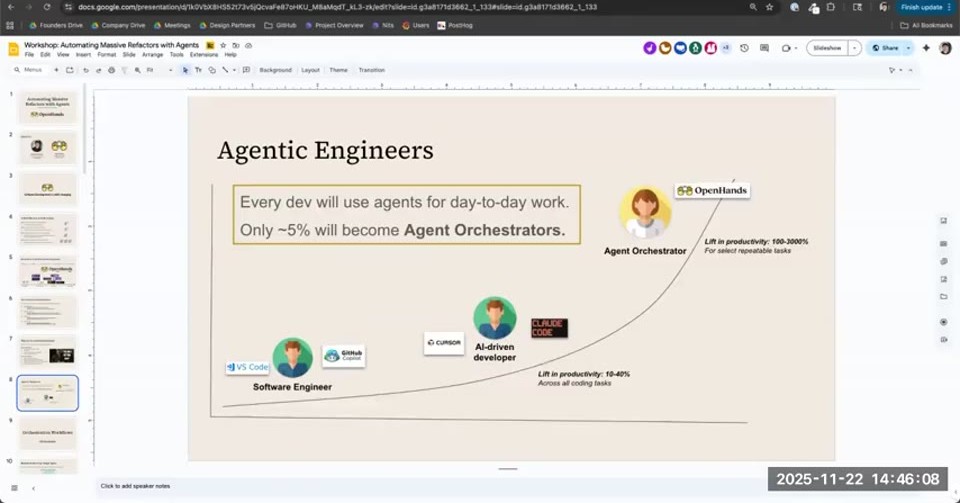Open the Extensions menu
Screen dimensions: 960x503
(x=204, y=54)
